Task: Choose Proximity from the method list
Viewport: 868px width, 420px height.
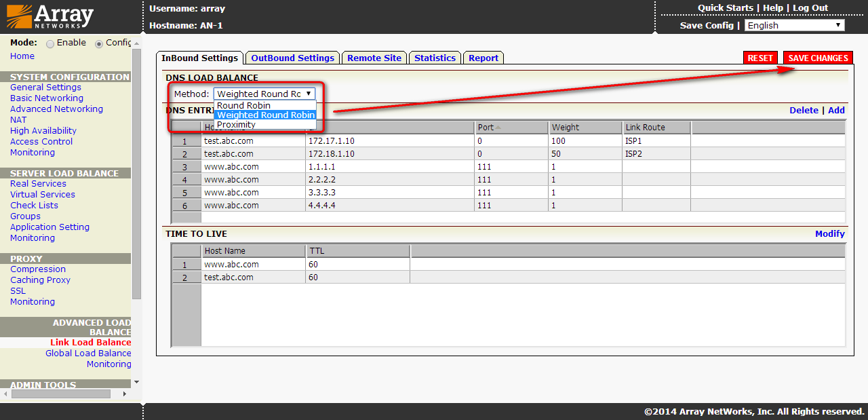Action: pos(264,124)
